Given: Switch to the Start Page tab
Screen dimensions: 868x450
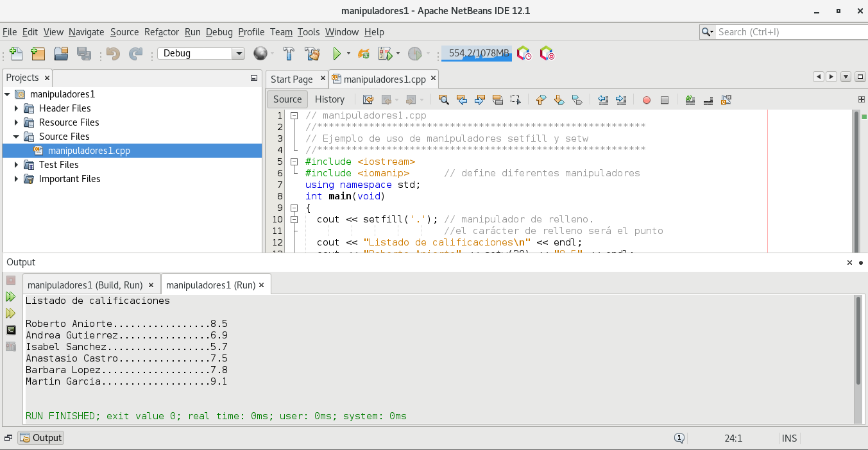Looking at the screenshot, I should pyautogui.click(x=291, y=79).
